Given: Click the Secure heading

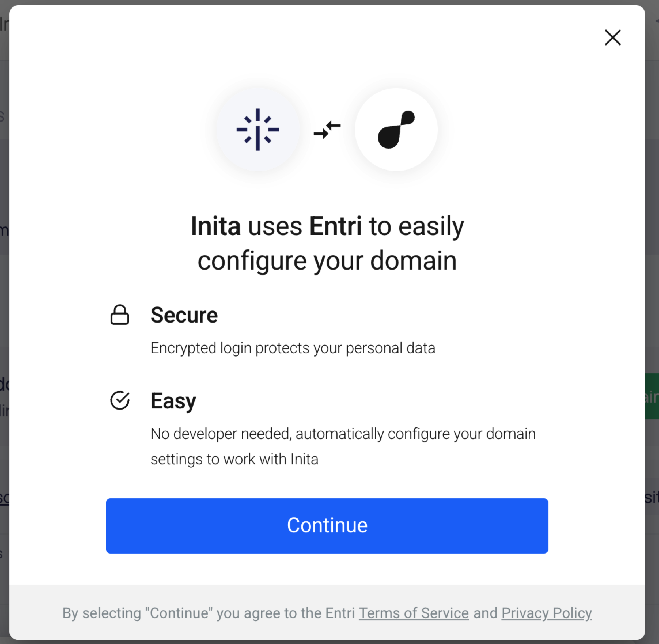Looking at the screenshot, I should [184, 315].
